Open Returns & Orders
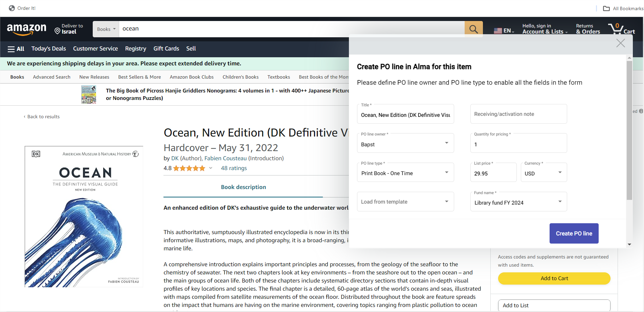 click(588, 29)
